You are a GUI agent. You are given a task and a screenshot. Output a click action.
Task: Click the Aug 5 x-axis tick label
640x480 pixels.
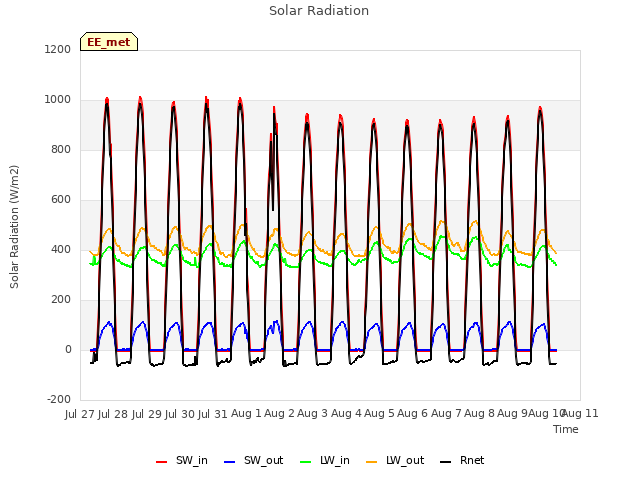(380, 414)
